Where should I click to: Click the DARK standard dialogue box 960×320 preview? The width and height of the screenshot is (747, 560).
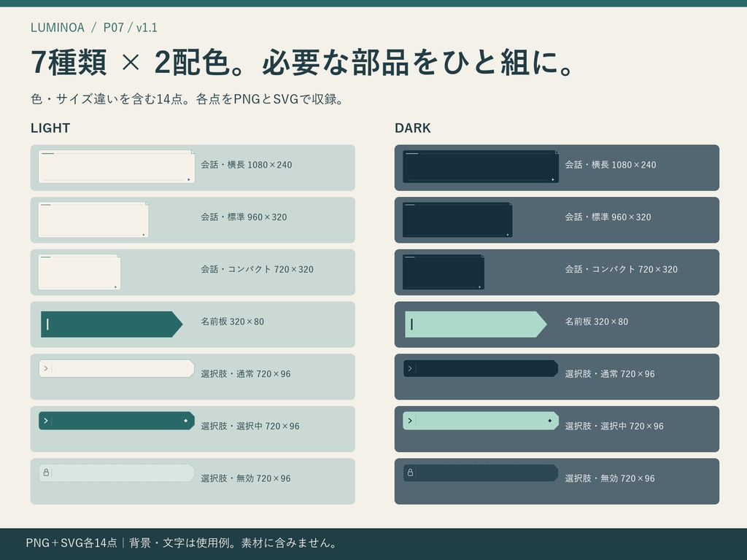click(457, 219)
